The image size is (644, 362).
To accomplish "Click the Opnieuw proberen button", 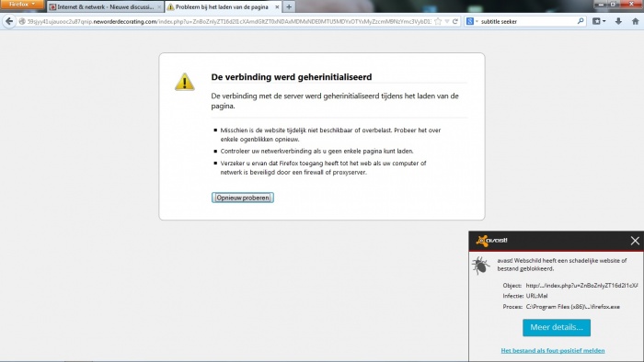I will point(243,198).
